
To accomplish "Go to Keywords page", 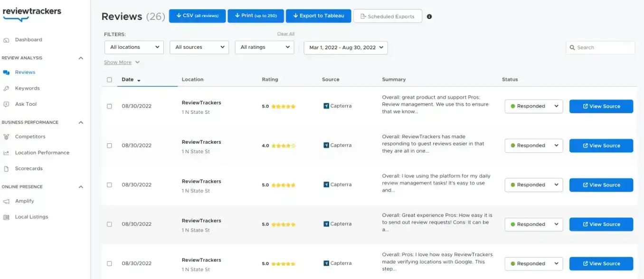I will click(x=27, y=88).
